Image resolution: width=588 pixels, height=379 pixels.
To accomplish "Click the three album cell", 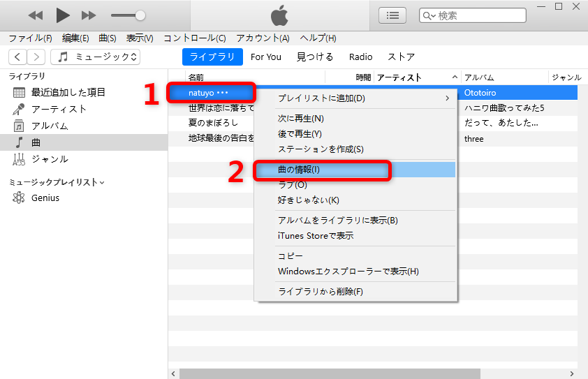I will (x=473, y=139).
